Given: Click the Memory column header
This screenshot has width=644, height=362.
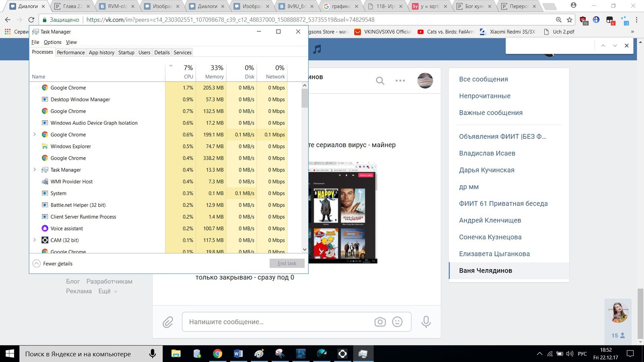Looking at the screenshot, I should 211,72.
